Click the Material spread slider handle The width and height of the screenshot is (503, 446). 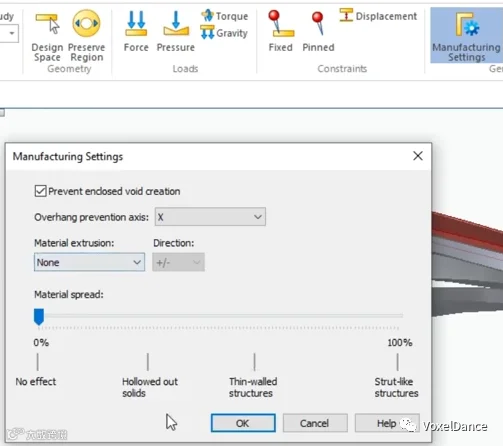point(39,317)
